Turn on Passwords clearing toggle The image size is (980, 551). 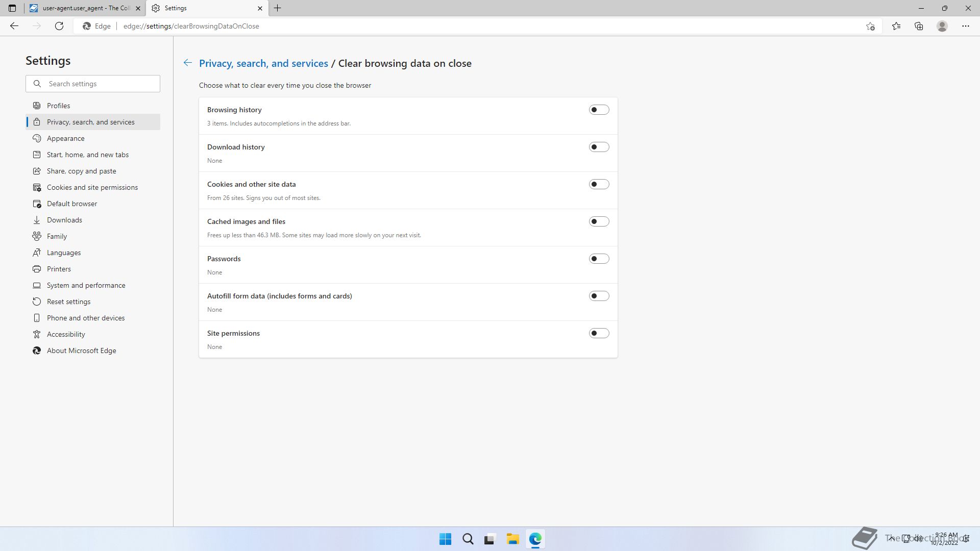[x=599, y=259]
